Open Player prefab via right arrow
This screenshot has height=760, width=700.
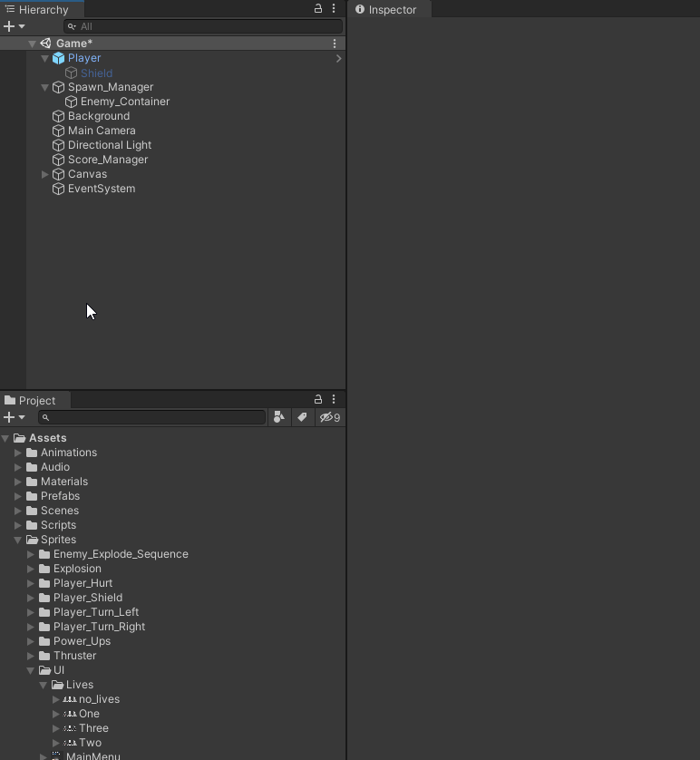tap(338, 58)
